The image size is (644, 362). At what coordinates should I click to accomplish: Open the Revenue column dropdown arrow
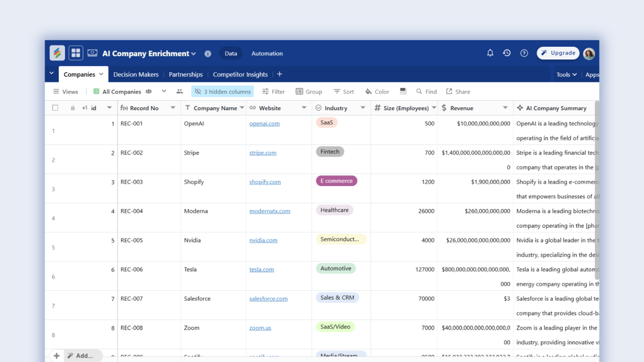[505, 108]
